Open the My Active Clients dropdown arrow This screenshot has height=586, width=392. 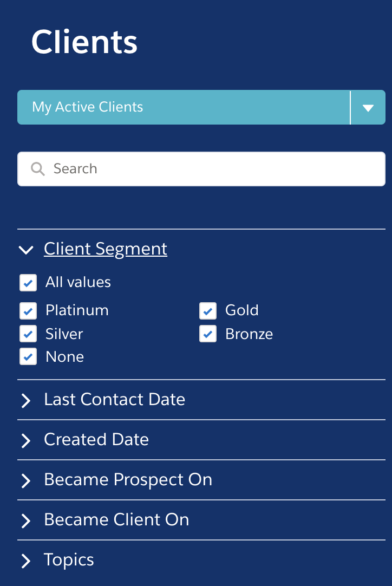point(368,107)
